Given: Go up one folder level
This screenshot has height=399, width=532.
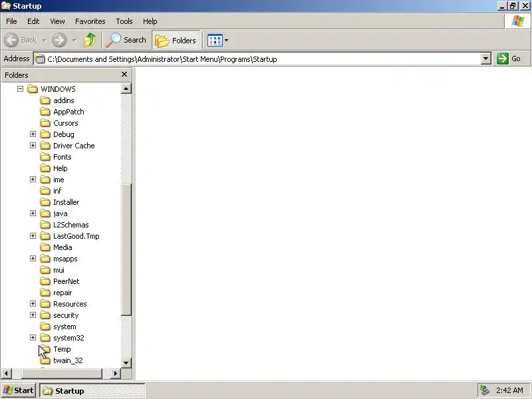Looking at the screenshot, I should [x=90, y=40].
